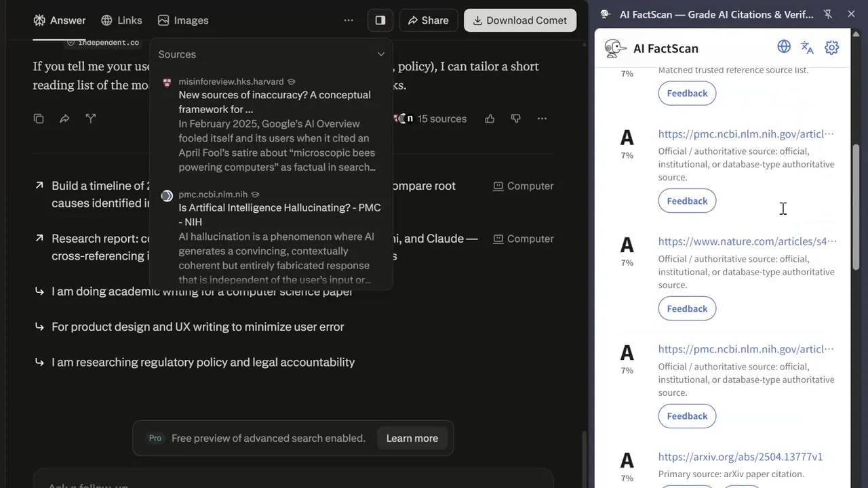Open first pmc.ncbi.nlm.nih.gov article link in FactScan
The height and width of the screenshot is (488, 868).
tap(746, 134)
